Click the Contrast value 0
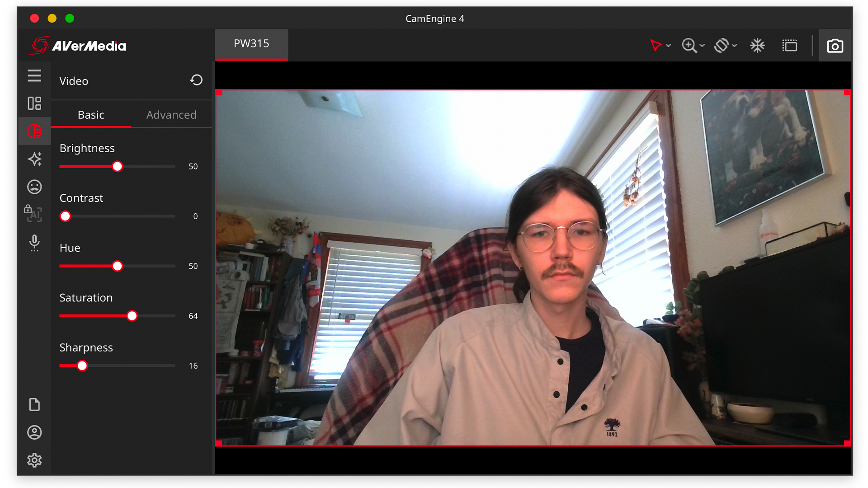This screenshot has width=868, height=488. [x=195, y=216]
